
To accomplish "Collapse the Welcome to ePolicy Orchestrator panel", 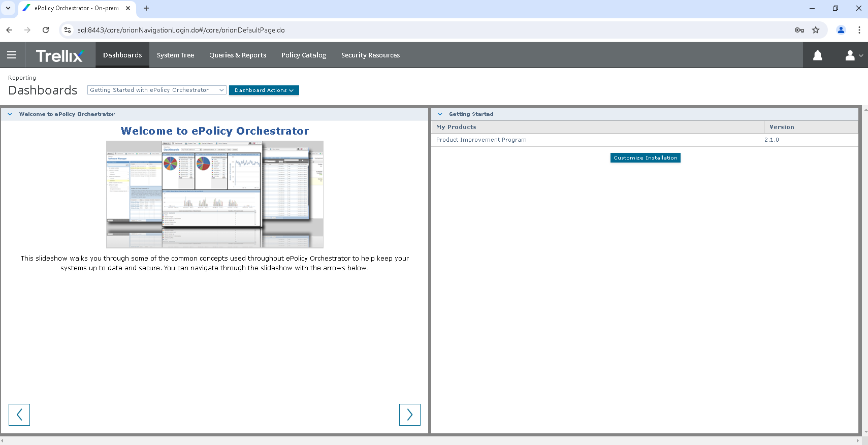I will 10,114.
